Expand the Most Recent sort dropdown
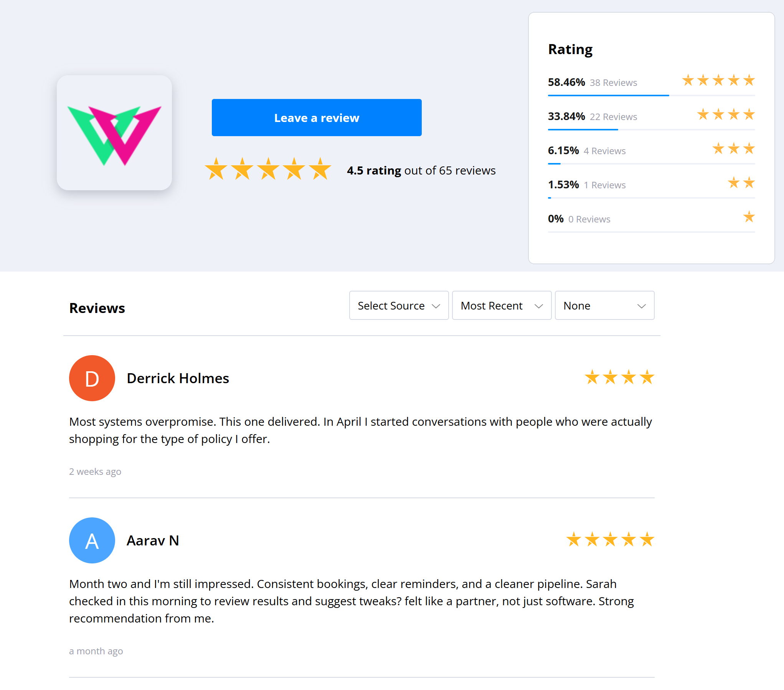784x690 pixels. 502,306
